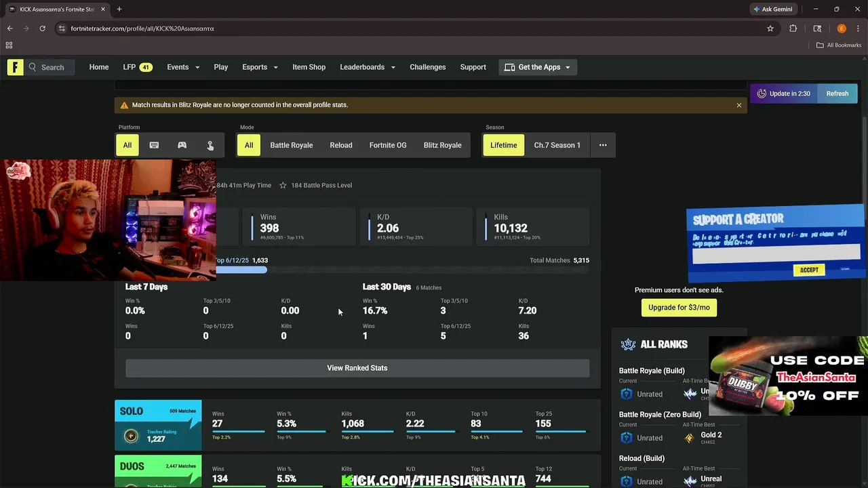Viewport: 868px width, 488px height.
Task: Click Zero Build current Unrated rank icon
Action: (x=627, y=438)
